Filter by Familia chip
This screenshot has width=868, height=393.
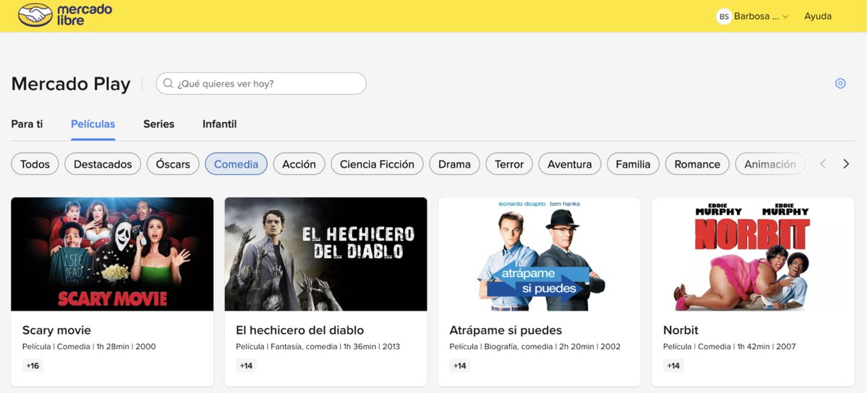coord(633,164)
